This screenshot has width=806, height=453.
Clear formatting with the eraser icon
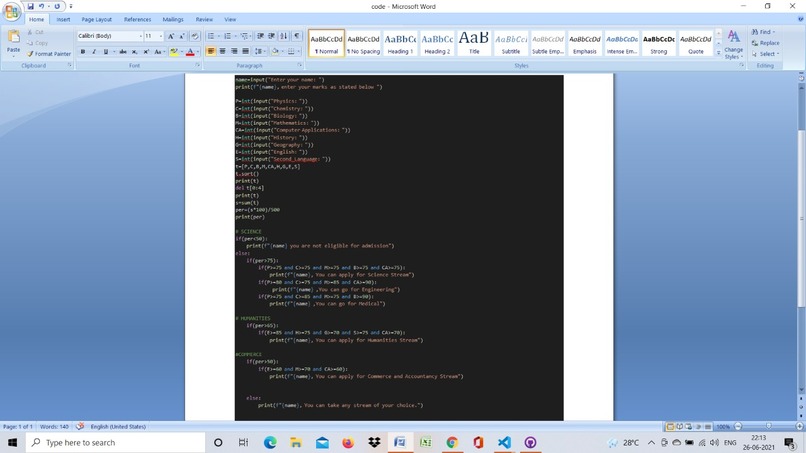pos(194,37)
